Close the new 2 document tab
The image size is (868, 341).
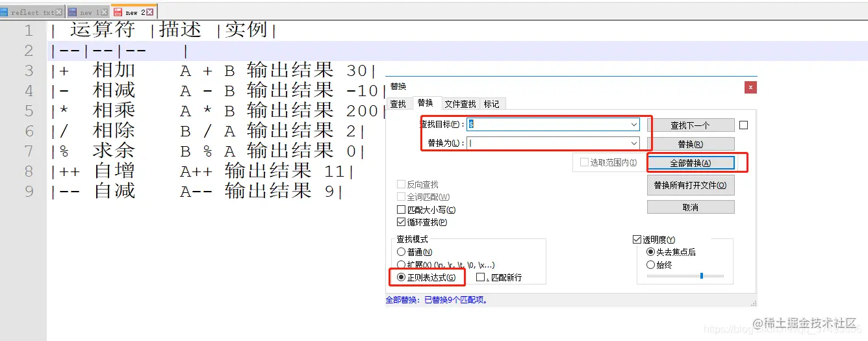point(150,12)
